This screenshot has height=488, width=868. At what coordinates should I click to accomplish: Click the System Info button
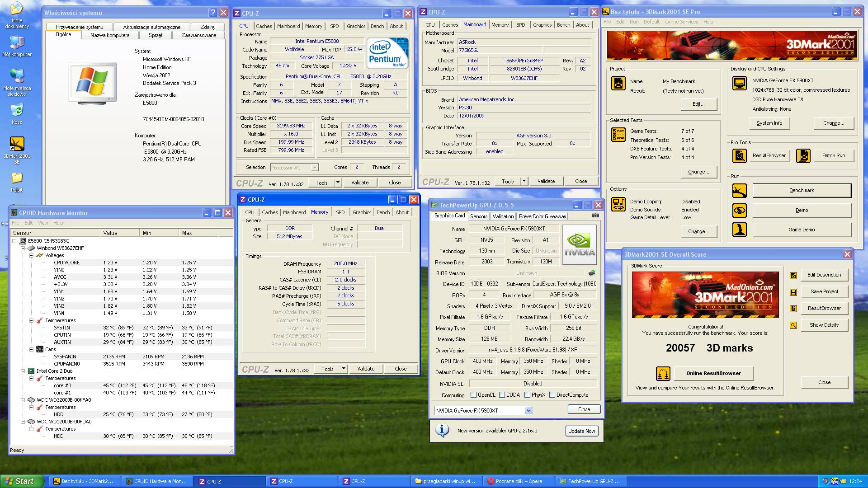click(x=769, y=123)
